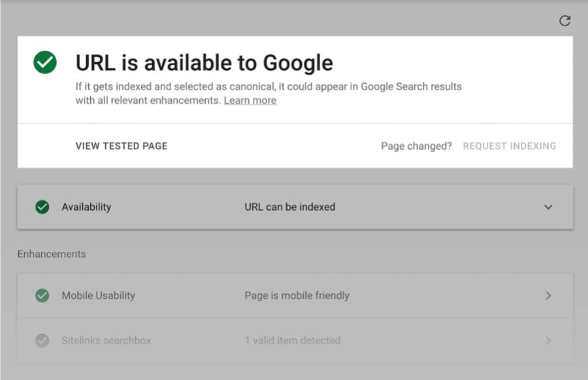Click the REQUEST INDEXING button
588x380 pixels.
click(510, 146)
